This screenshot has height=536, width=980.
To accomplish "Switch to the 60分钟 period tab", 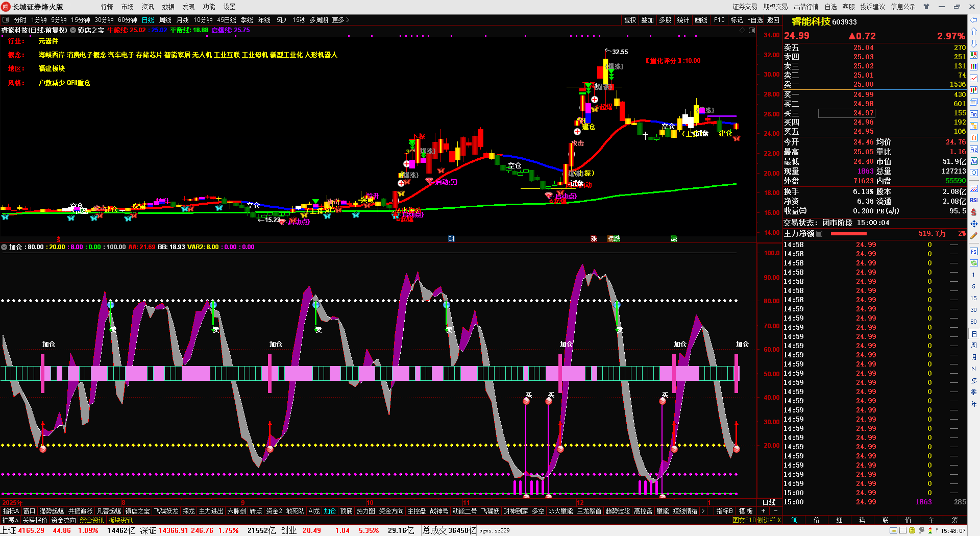I will point(128,20).
